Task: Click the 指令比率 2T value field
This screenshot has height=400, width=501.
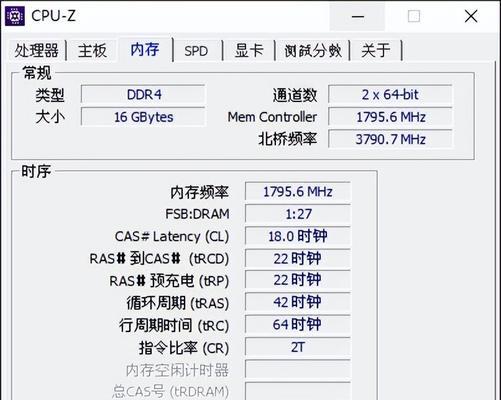Action: tap(298, 347)
